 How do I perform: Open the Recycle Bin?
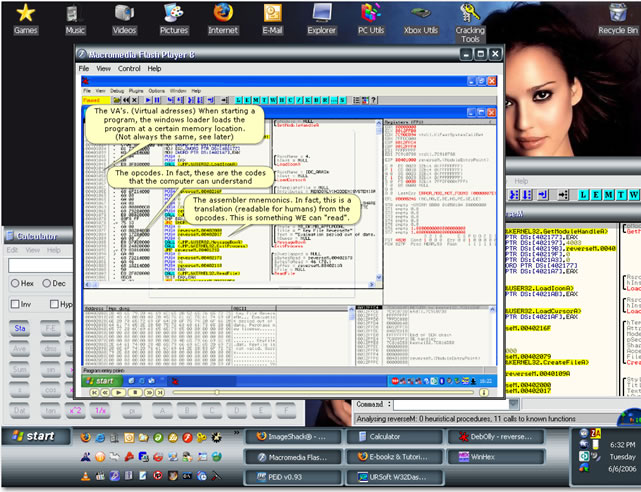pyautogui.click(x=618, y=19)
